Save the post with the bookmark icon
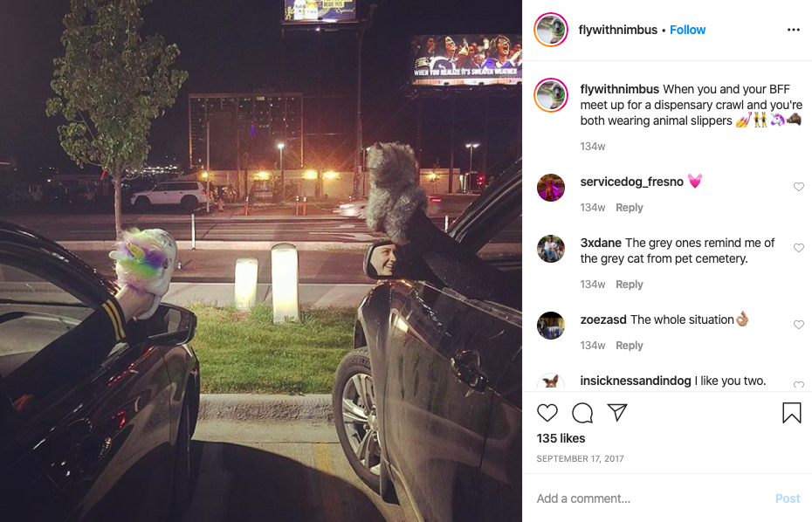Viewport: 812px width, 522px height. [791, 413]
